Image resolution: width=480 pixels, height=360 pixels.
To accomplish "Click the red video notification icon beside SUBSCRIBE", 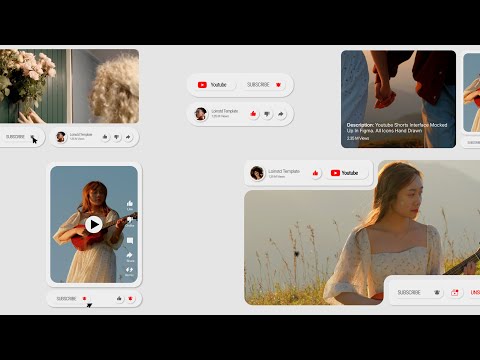I will pos(455,293).
